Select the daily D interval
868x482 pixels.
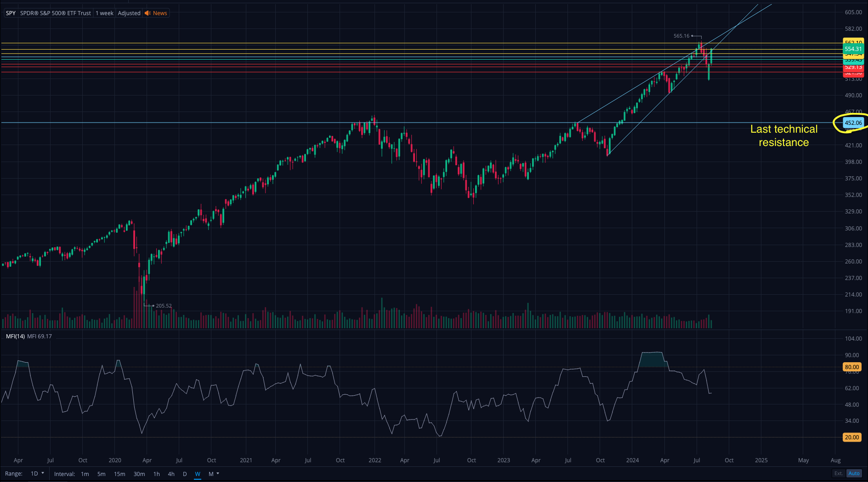[185, 474]
